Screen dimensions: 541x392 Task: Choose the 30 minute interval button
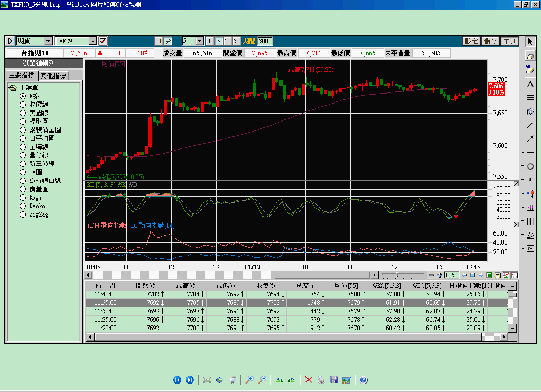[236, 41]
